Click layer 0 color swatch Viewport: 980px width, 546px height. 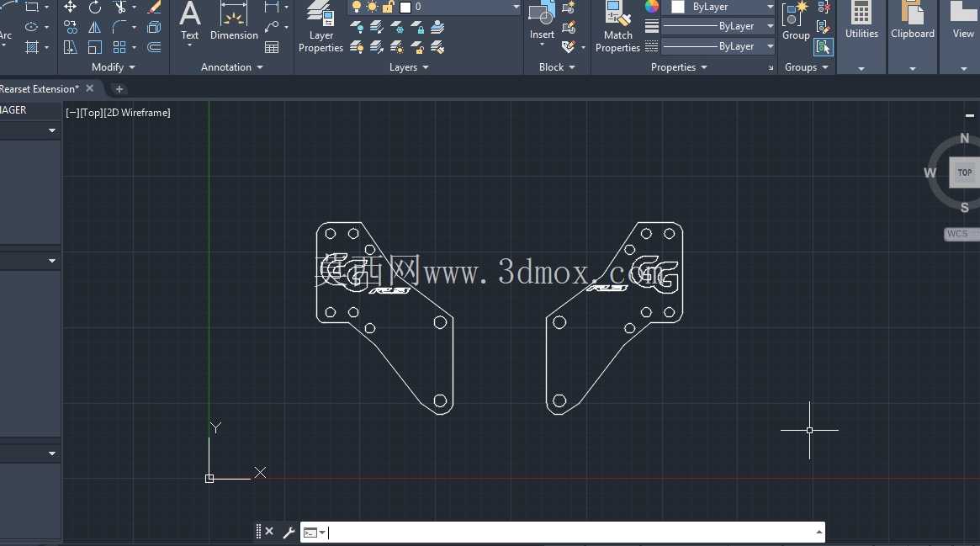pos(405,7)
